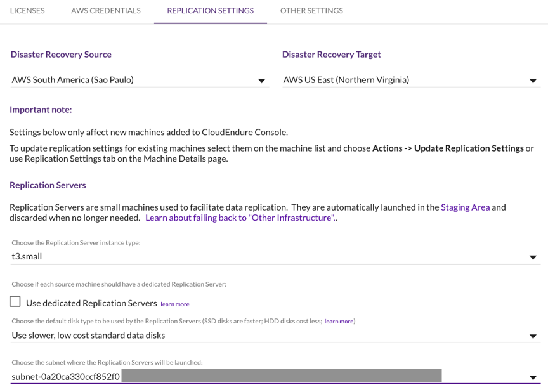Click arrow icon of instance type selector
548x392 pixels.
coord(533,258)
